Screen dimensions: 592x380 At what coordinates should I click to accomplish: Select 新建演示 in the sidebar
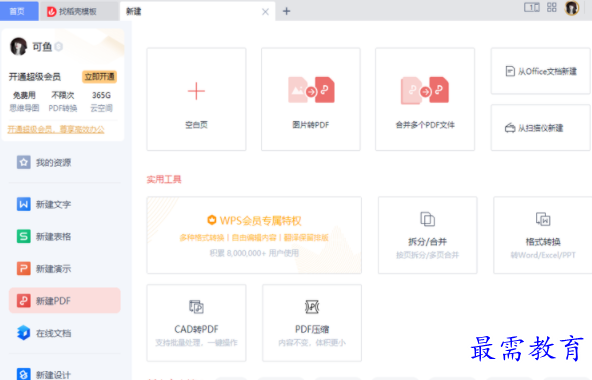[x=65, y=269]
